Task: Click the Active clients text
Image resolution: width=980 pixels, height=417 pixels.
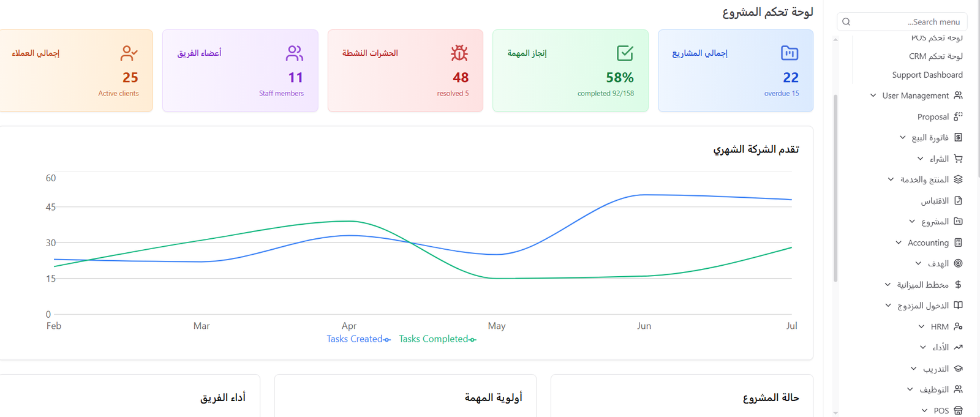Action: (x=118, y=94)
